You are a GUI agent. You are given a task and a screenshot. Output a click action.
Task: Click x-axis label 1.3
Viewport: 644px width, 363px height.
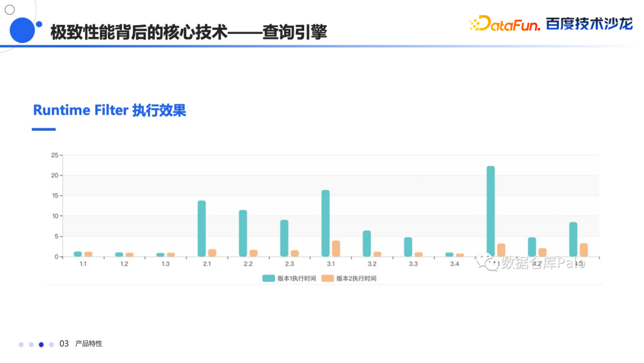click(x=166, y=264)
